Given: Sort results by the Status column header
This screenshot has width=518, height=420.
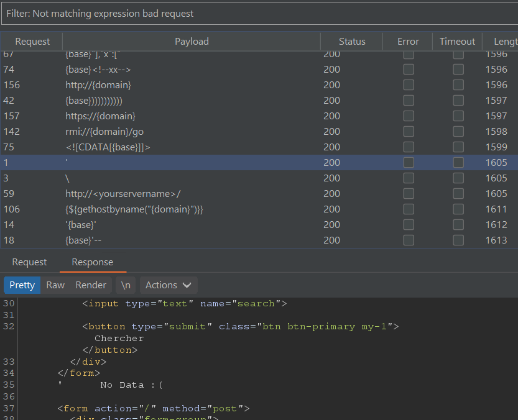Looking at the screenshot, I should 352,41.
